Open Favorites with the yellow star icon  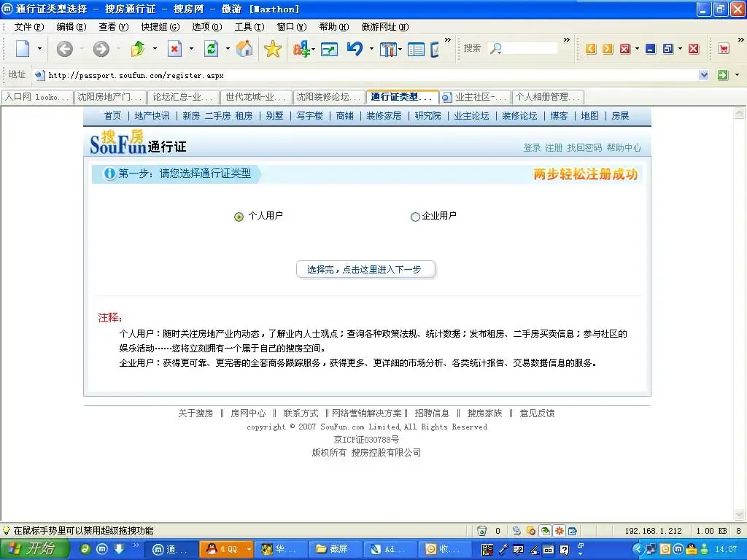(x=273, y=49)
